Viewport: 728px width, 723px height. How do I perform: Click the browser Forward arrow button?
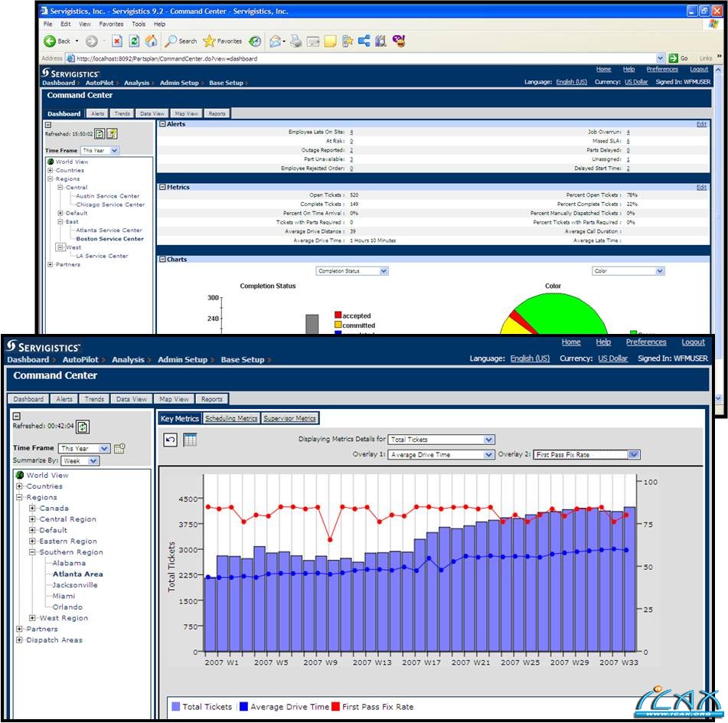pyautogui.click(x=91, y=41)
